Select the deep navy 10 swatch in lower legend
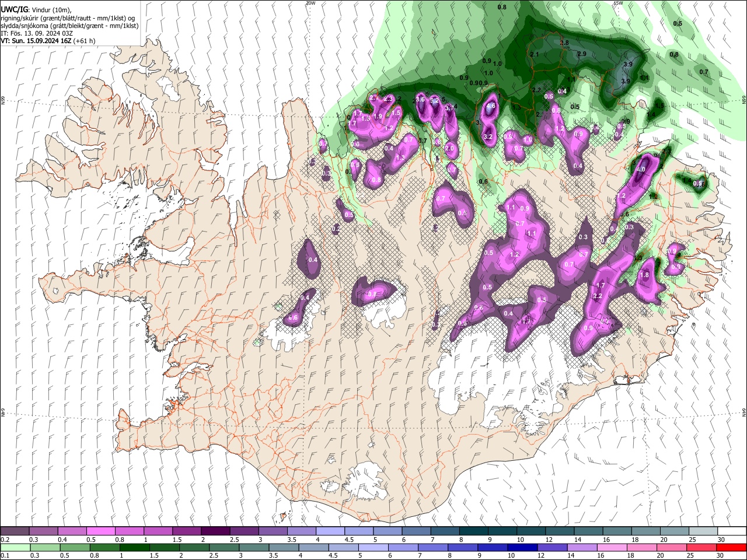Viewport: 747px width, 560px height. 522,547
